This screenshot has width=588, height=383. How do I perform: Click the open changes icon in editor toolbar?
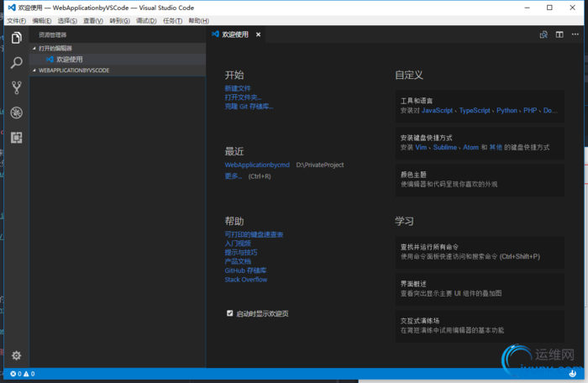click(543, 34)
